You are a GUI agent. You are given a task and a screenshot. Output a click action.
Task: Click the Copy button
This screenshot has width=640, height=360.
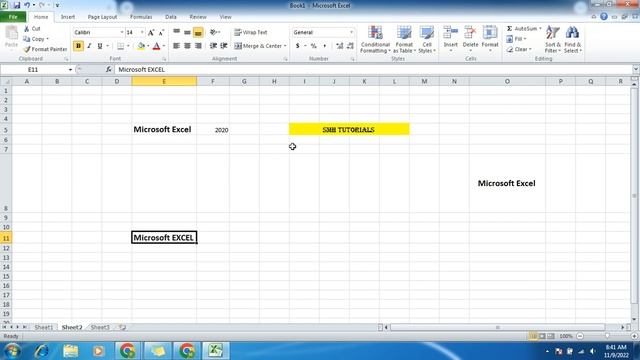pos(36,39)
